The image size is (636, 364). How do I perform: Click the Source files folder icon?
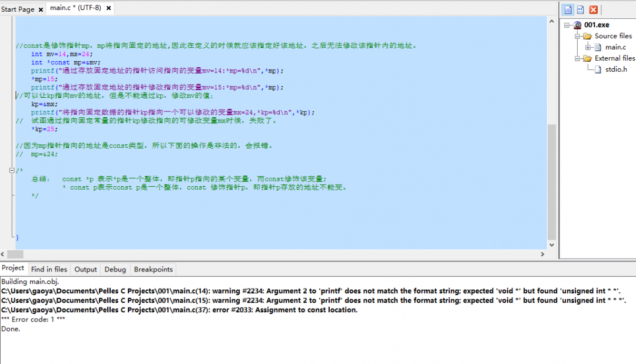[x=587, y=36]
